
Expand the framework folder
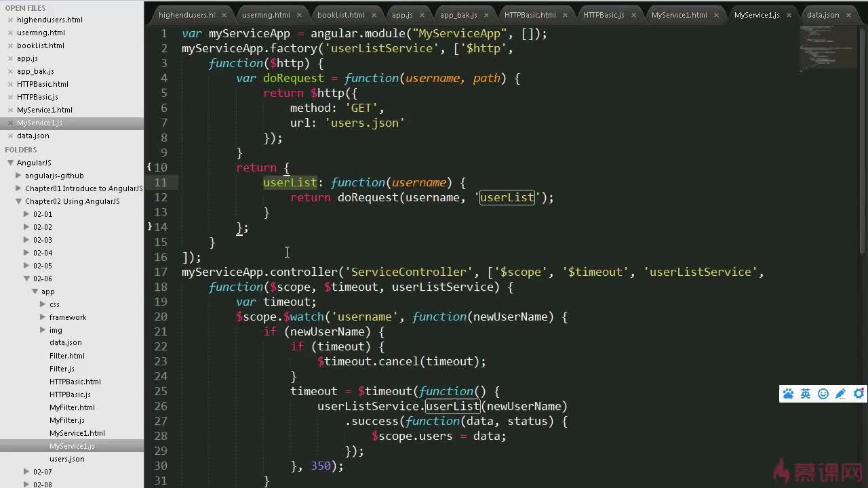43,317
